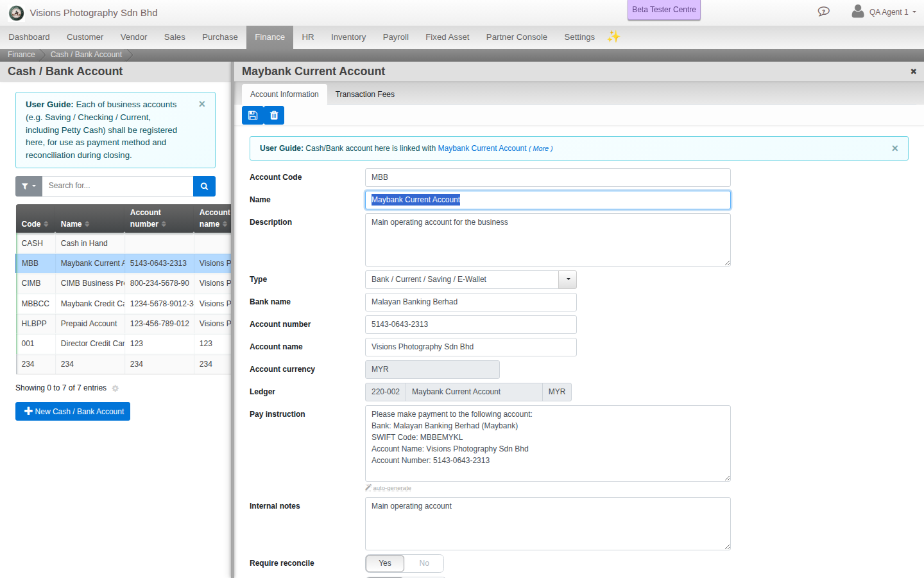Click the auto-generate pay instruction link
Viewport: 924px width, 578px height.
[x=389, y=488]
